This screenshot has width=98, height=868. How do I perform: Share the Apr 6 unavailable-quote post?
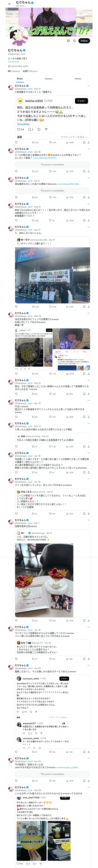pyautogui.click(x=89, y=197)
